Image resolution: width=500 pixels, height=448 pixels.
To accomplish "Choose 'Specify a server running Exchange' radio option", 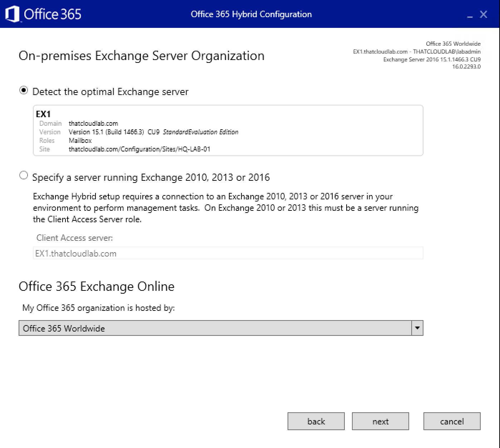I will (x=24, y=175).
